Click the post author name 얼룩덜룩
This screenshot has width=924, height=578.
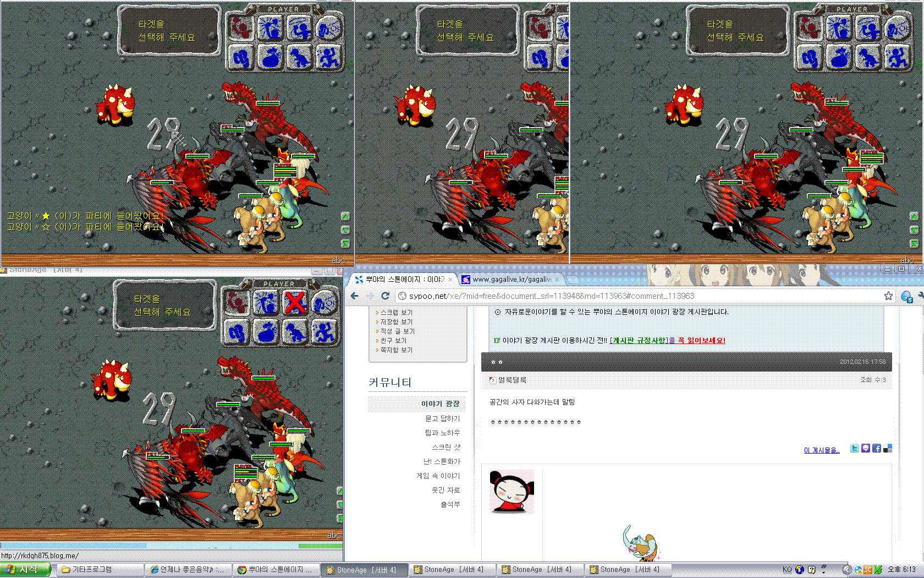click(512, 380)
